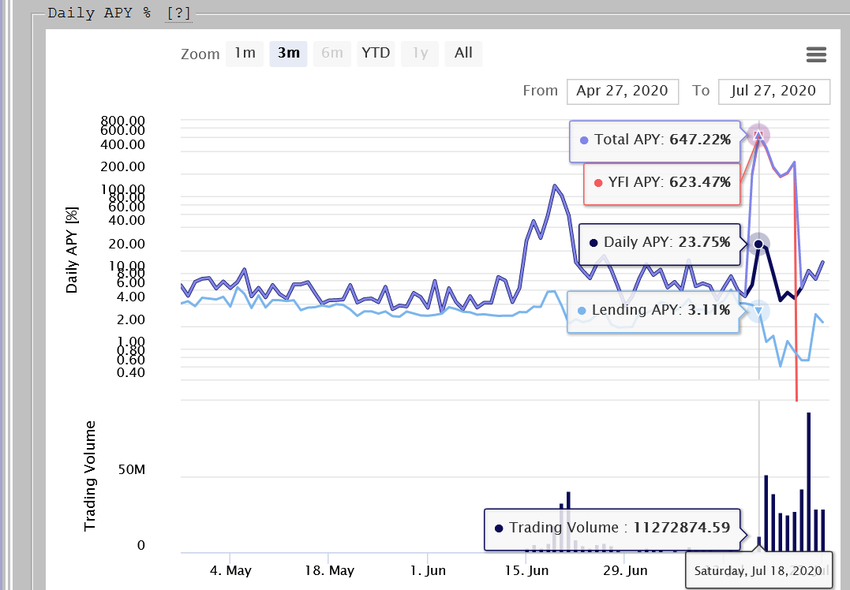Click the Daily APY 23.75% legend label
850x590 pixels.
click(658, 243)
